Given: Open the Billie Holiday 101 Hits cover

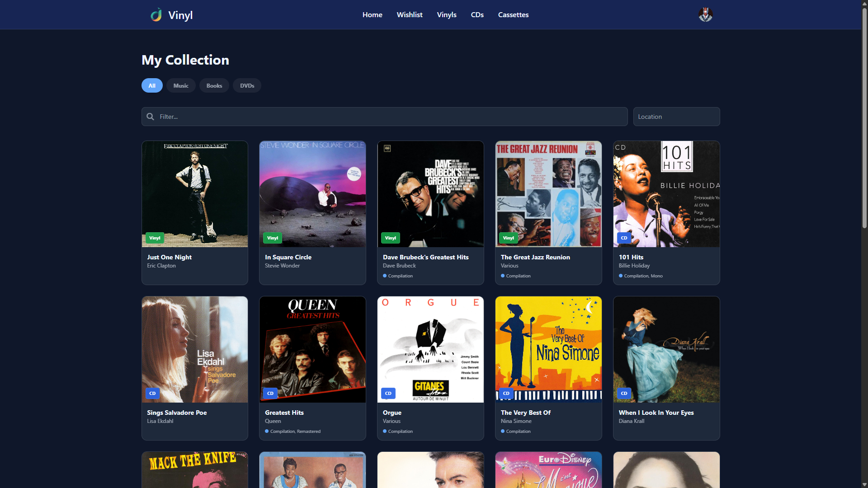Looking at the screenshot, I should tap(666, 194).
